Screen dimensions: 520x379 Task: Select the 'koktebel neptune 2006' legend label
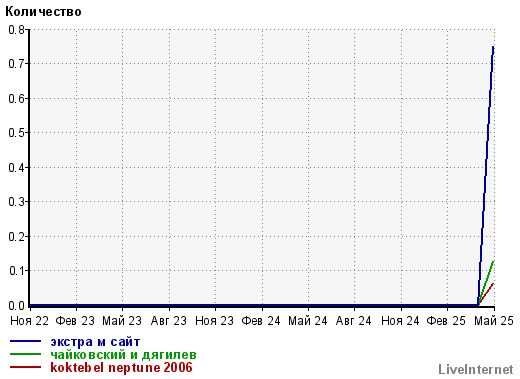point(121,367)
